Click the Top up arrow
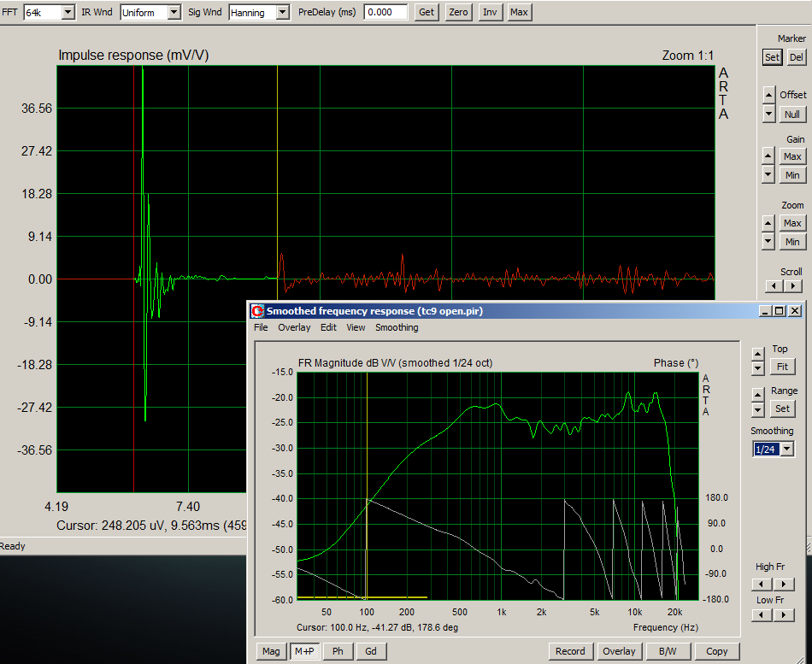This screenshot has height=664, width=812. [x=757, y=355]
